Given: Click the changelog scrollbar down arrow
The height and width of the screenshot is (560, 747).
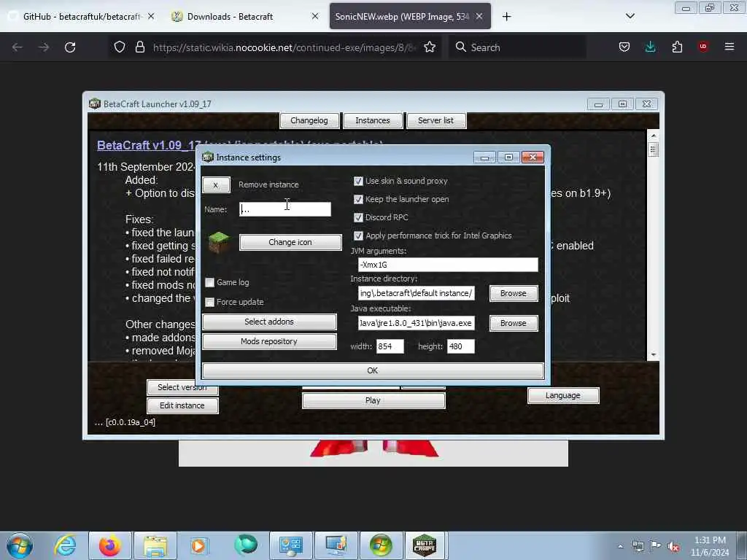Looking at the screenshot, I should coord(654,355).
